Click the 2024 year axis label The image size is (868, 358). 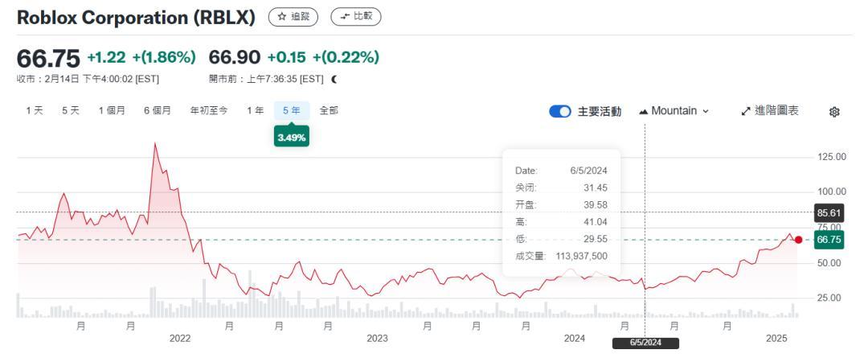point(575,338)
